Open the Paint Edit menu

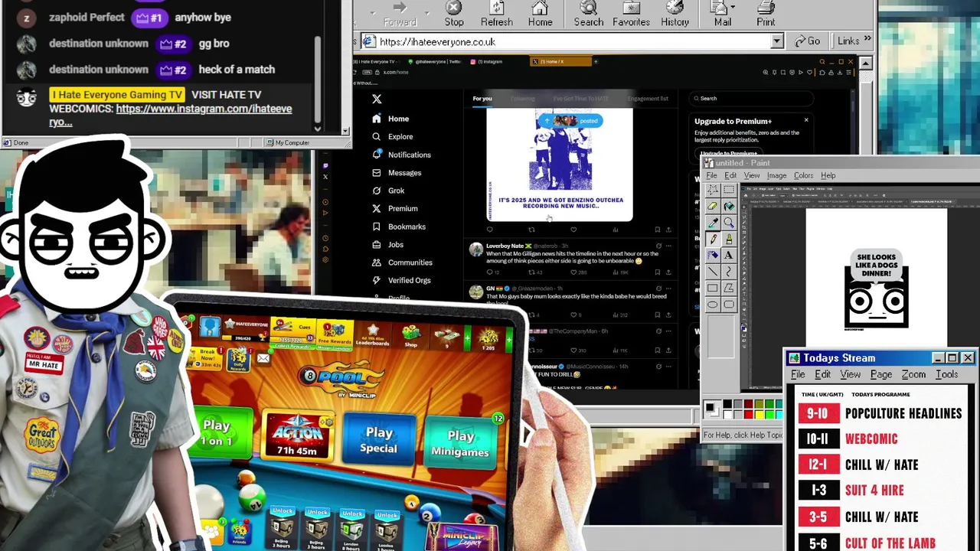tap(730, 175)
